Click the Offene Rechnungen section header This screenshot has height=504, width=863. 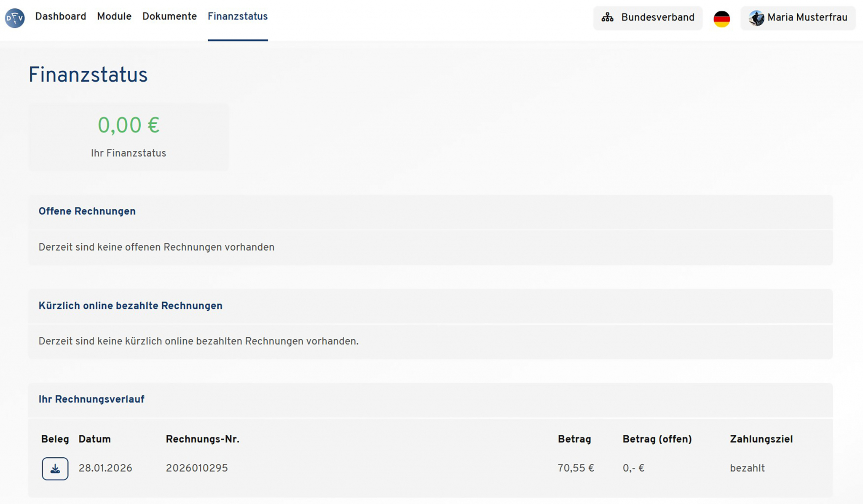(87, 211)
